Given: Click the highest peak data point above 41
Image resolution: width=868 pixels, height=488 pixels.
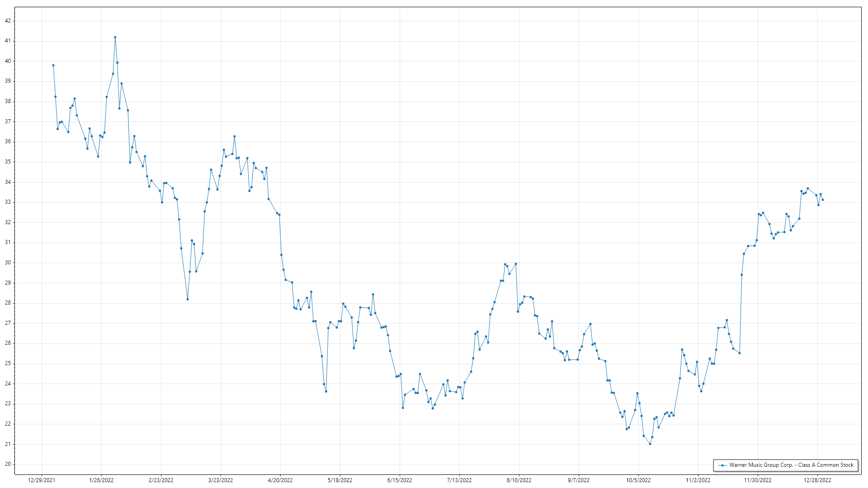Looking at the screenshot, I should (115, 38).
